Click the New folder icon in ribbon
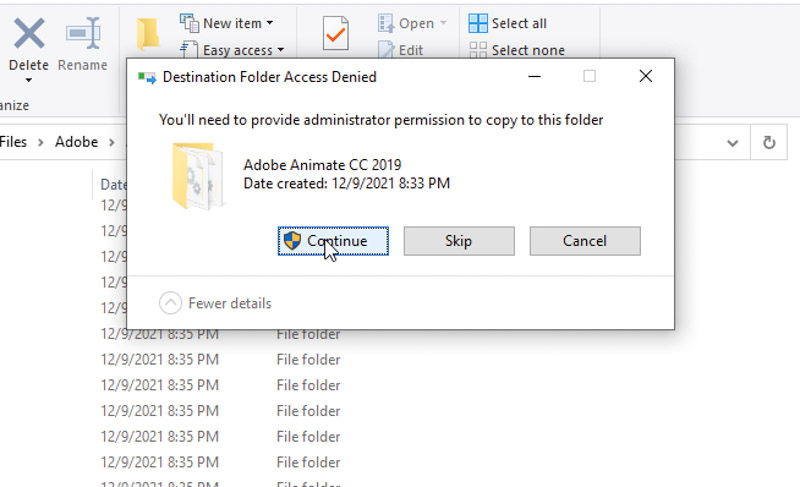800x487 pixels. (x=148, y=33)
